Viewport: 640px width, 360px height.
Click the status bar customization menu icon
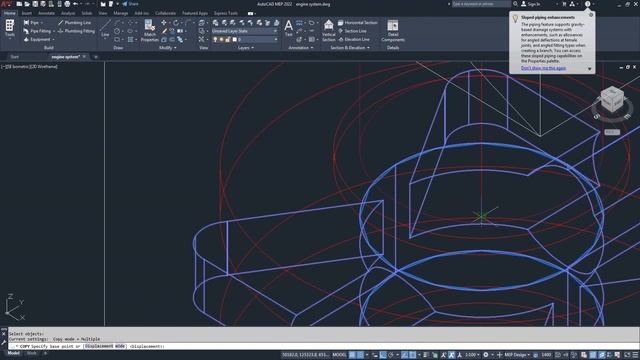[x=635, y=355]
